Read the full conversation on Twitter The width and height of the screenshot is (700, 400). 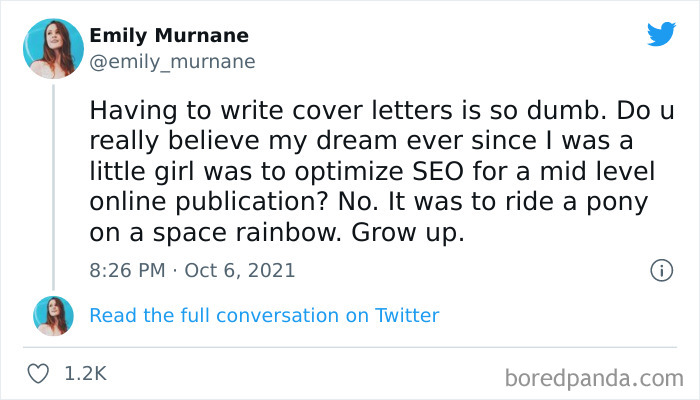click(x=264, y=316)
